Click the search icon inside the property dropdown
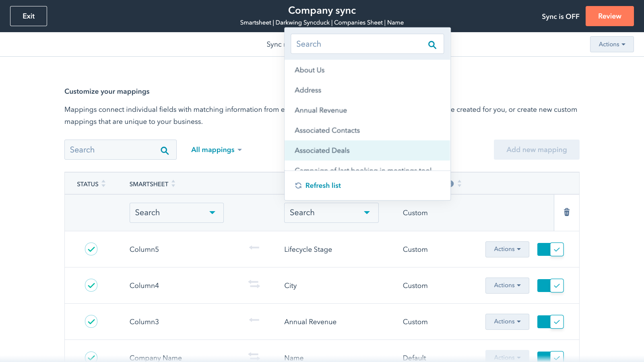Screen dimensions: 644x362 432,44
